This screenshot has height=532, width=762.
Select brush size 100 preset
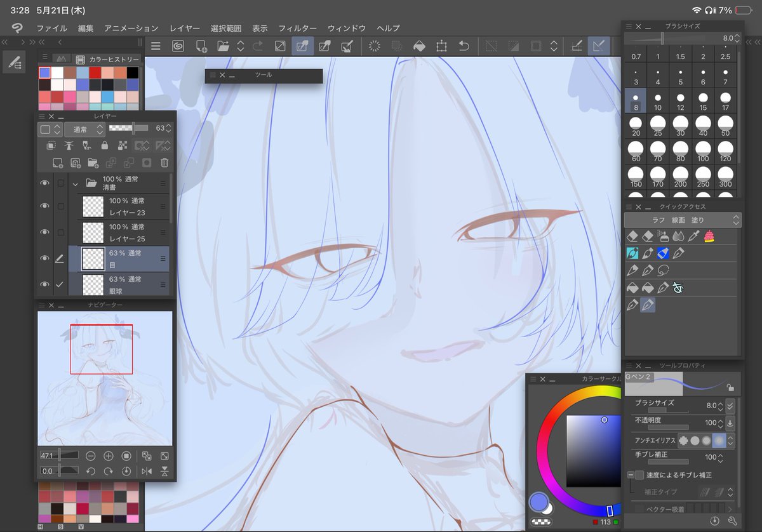click(x=703, y=152)
